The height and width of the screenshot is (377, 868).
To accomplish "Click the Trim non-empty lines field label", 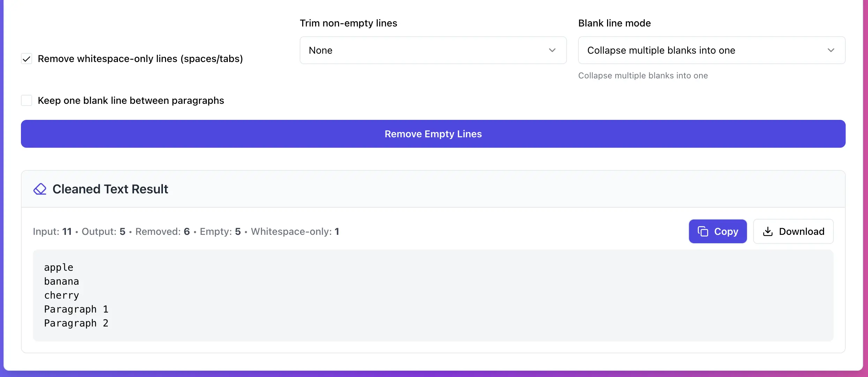I will point(348,23).
